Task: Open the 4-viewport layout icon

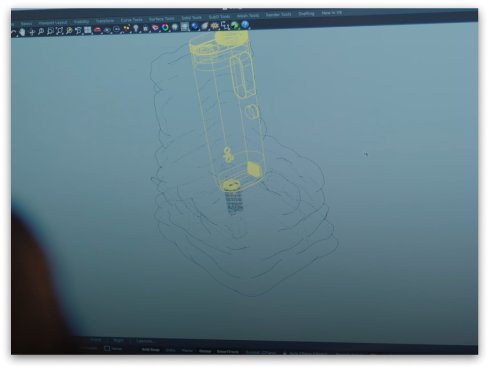Action: [88, 30]
